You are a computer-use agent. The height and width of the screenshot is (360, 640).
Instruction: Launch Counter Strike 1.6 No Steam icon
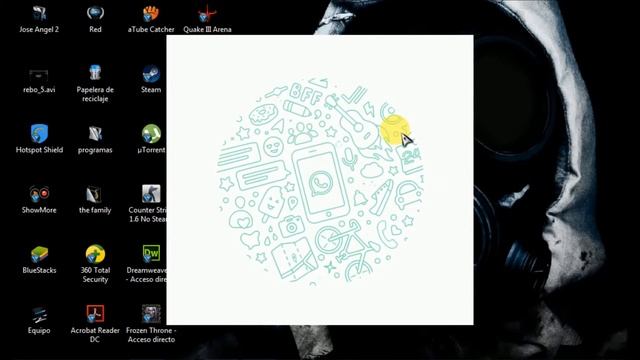pos(151,194)
